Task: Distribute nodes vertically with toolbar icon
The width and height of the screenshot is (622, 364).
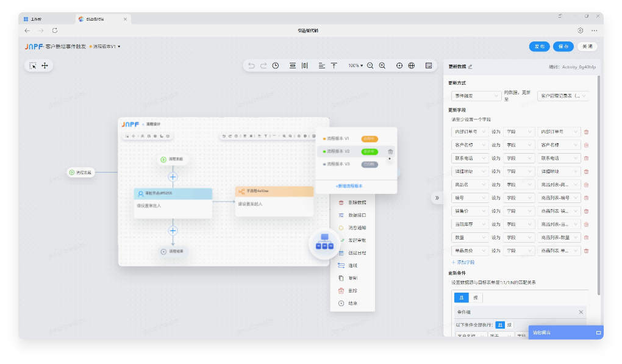Action: pos(292,65)
